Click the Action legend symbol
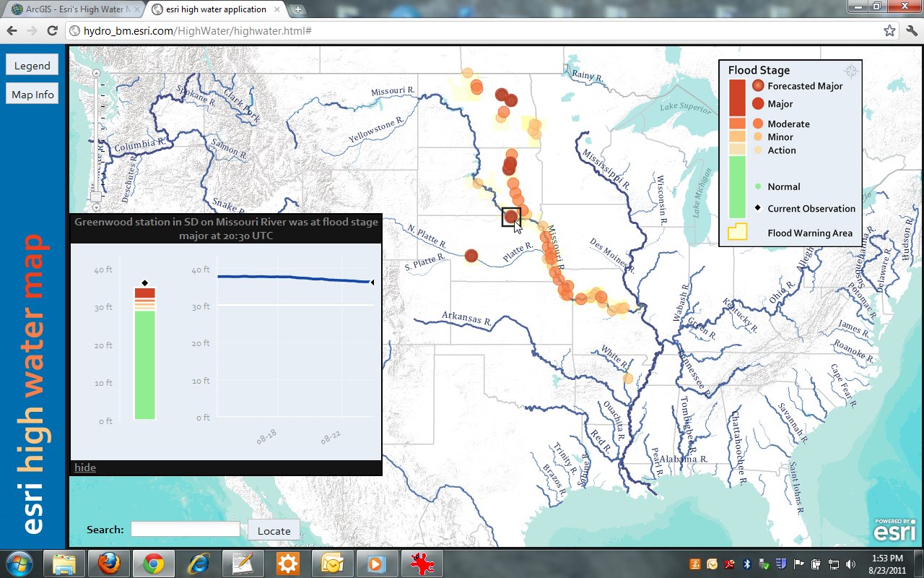Viewport: 924px width, 578px height. tap(758, 150)
